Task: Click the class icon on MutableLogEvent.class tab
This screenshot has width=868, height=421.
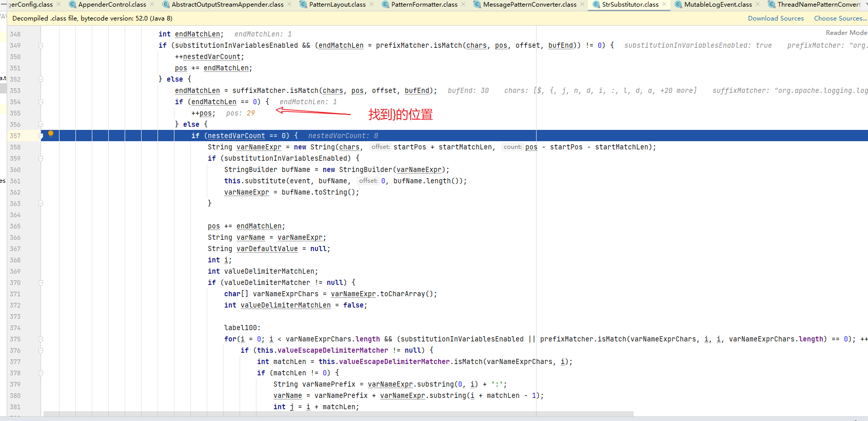Action: 678,5
